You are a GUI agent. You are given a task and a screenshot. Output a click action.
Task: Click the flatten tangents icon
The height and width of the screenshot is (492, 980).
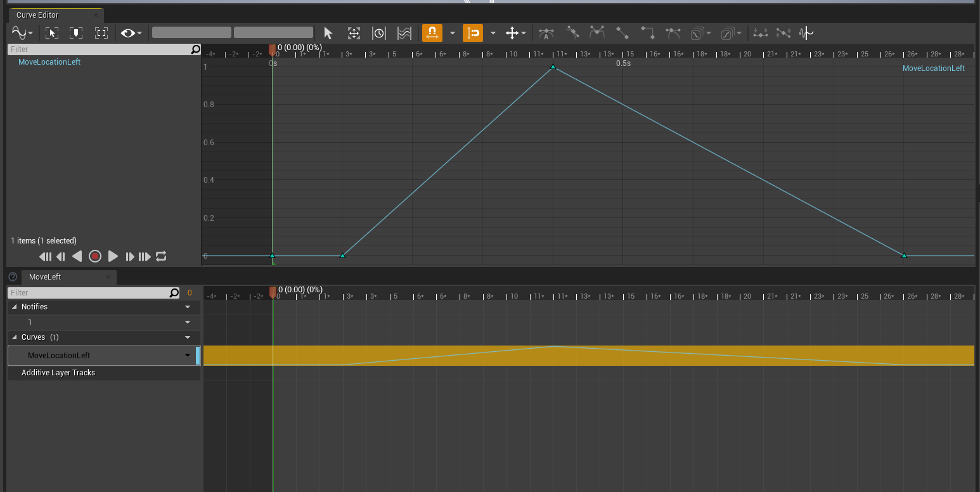(x=761, y=33)
